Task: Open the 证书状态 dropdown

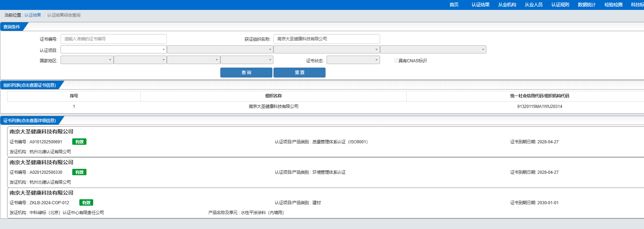Action: pyautogui.click(x=353, y=60)
